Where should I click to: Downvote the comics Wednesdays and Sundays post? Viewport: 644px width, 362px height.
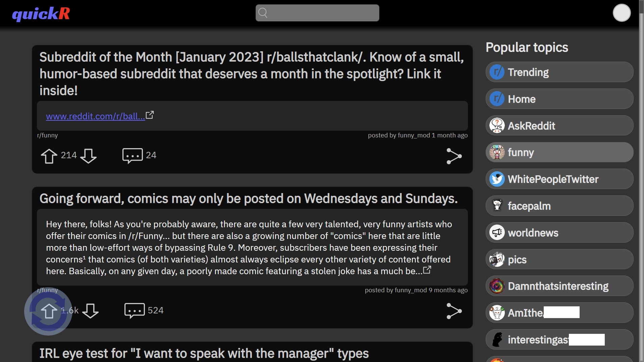click(90, 311)
